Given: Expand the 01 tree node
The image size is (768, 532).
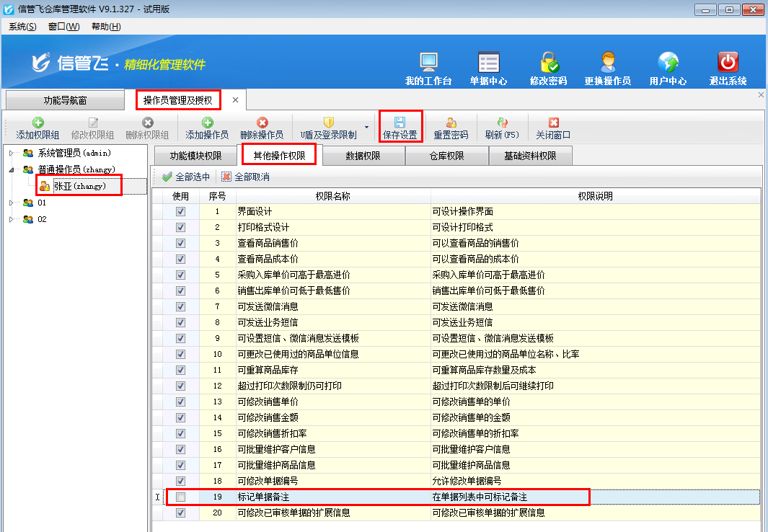Looking at the screenshot, I should pyautogui.click(x=10, y=203).
